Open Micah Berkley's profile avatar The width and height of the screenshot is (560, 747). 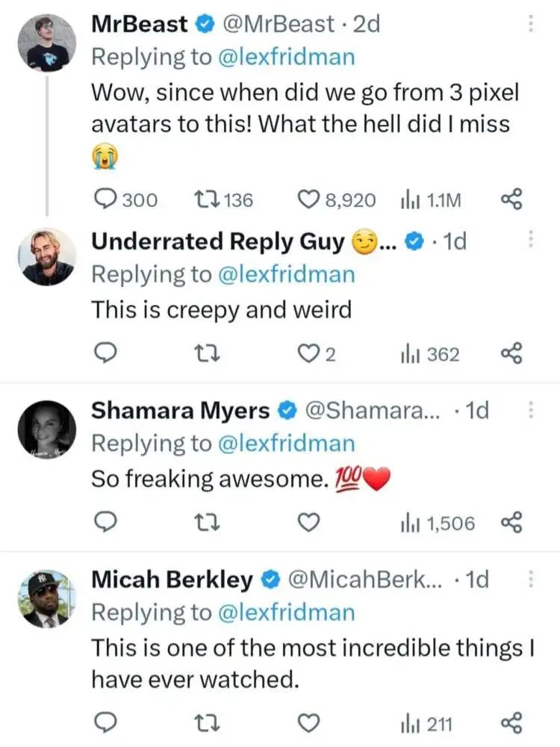[46, 598]
